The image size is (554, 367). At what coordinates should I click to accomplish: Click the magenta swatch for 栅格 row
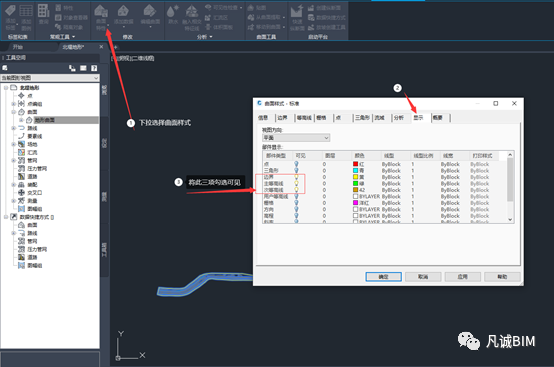[355, 203]
